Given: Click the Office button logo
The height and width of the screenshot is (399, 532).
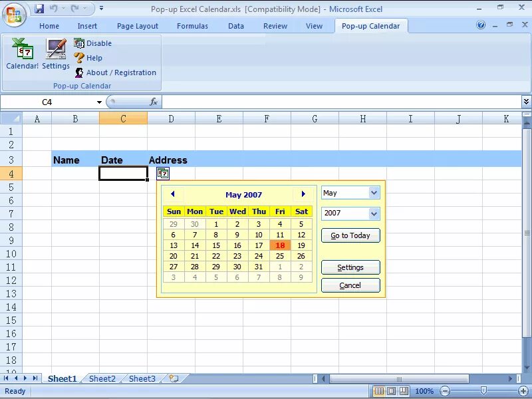Looking at the screenshot, I should point(14,14).
